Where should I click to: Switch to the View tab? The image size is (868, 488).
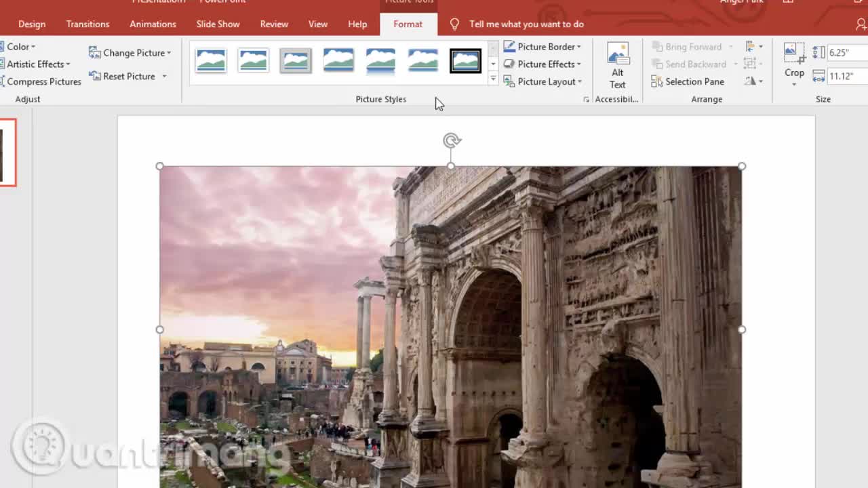[x=318, y=24]
